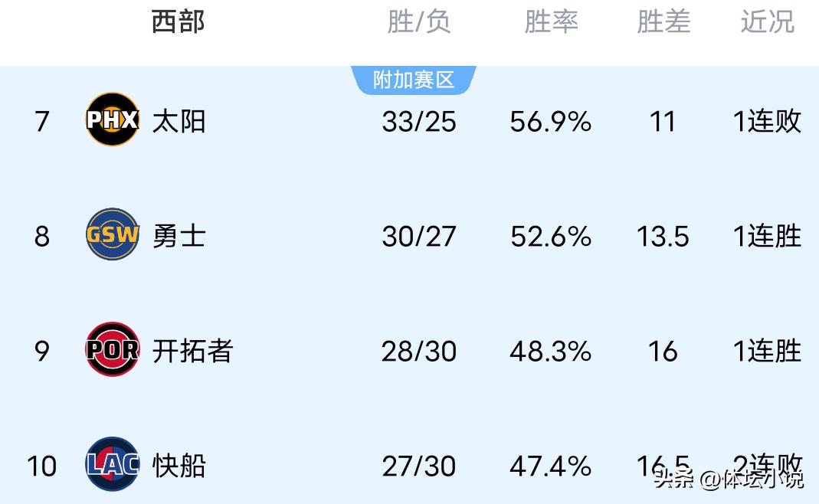Click the Golden State Warriors GSW logo
Image resolution: width=819 pixels, height=504 pixels.
click(x=113, y=235)
